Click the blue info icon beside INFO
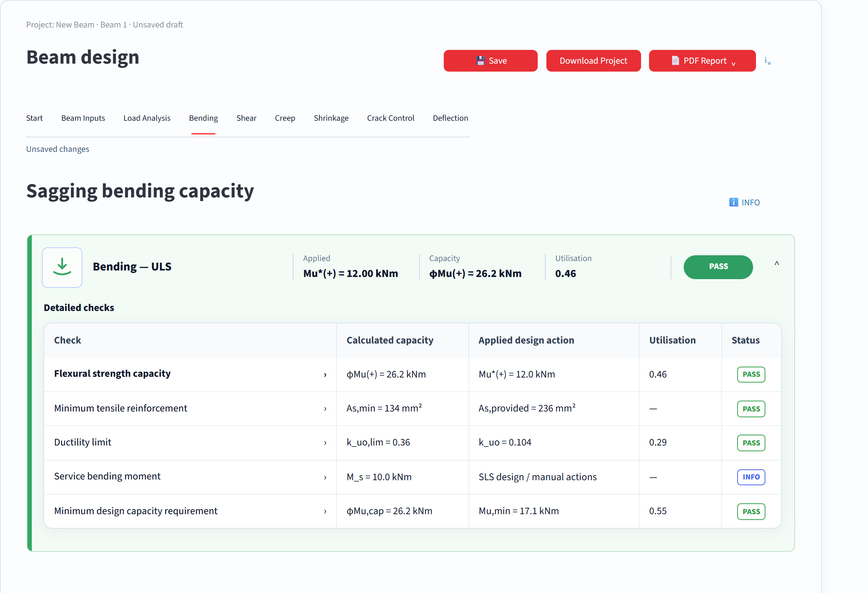This screenshot has width=868, height=593. (x=734, y=202)
